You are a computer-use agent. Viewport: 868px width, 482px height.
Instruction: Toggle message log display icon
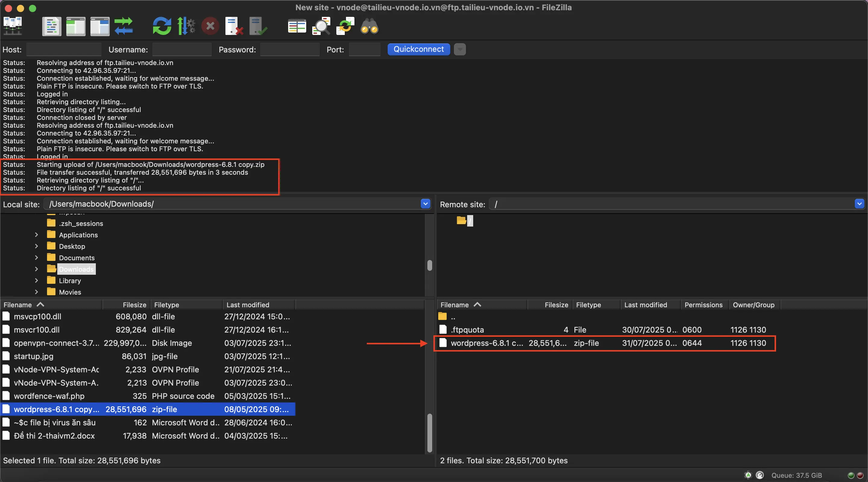52,26
